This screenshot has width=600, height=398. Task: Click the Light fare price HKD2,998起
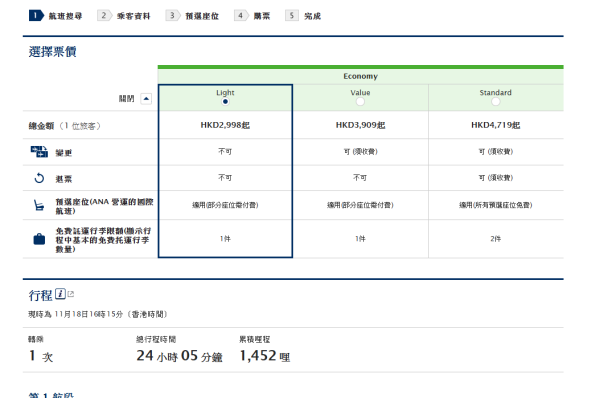click(225, 125)
